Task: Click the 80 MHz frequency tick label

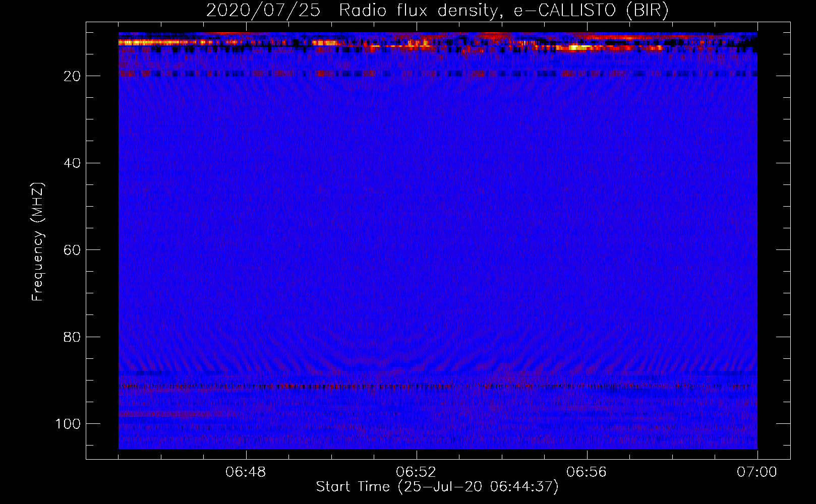Action: pyautogui.click(x=73, y=337)
